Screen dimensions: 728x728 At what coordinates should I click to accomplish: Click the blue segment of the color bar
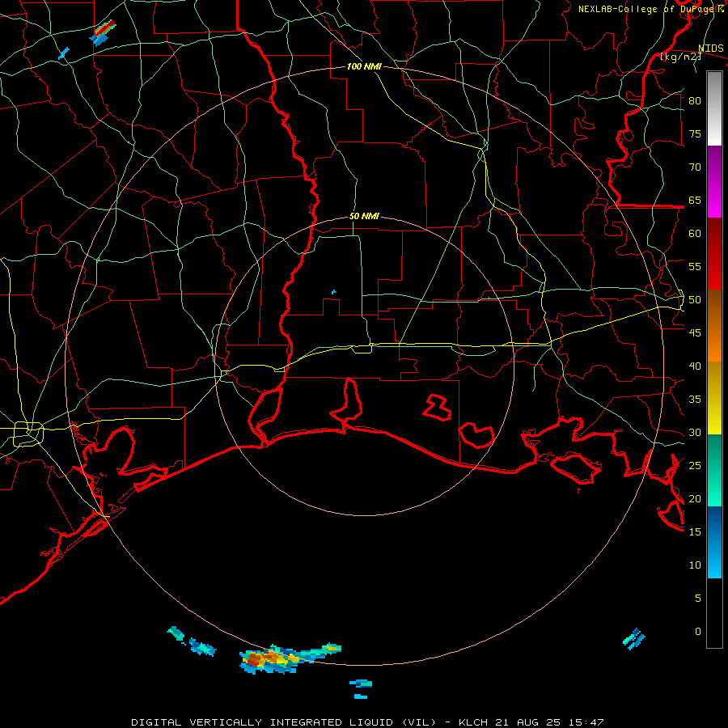[714, 542]
